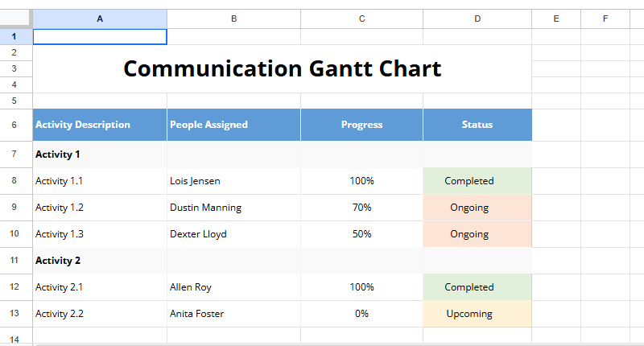Select column E header
The height and width of the screenshot is (346, 644).
pyautogui.click(x=556, y=19)
